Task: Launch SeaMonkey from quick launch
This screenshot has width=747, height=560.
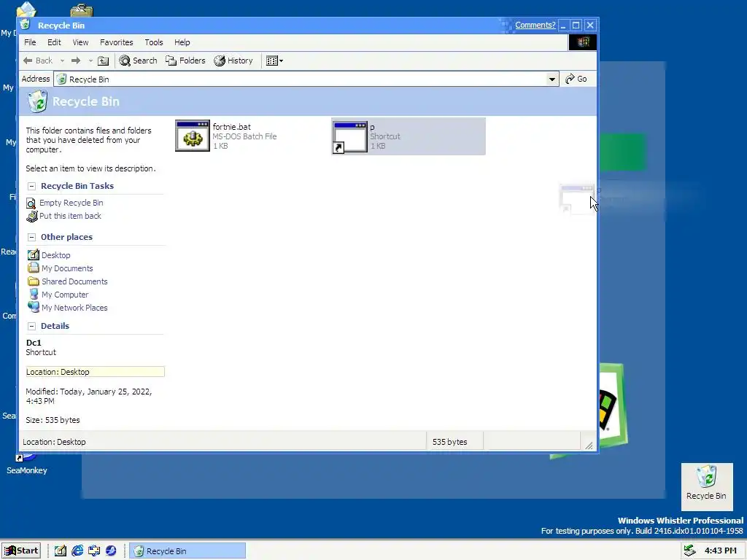Action: coord(111,551)
